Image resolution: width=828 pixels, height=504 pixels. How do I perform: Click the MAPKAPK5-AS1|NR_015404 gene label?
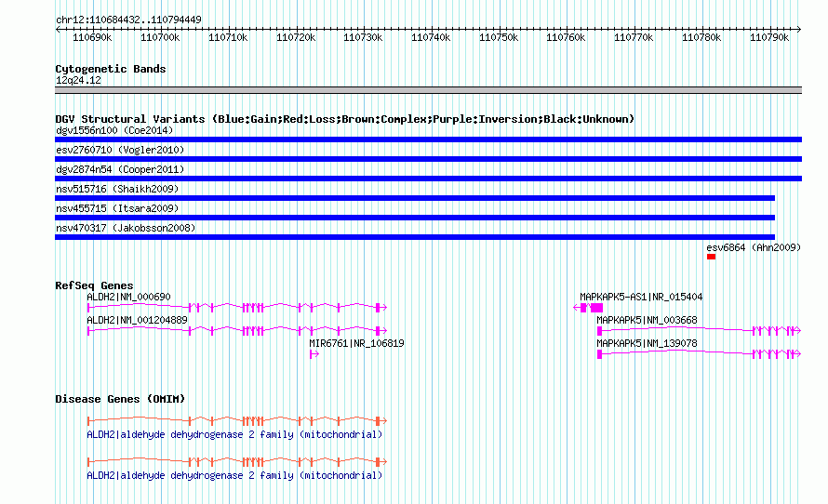[x=641, y=298]
